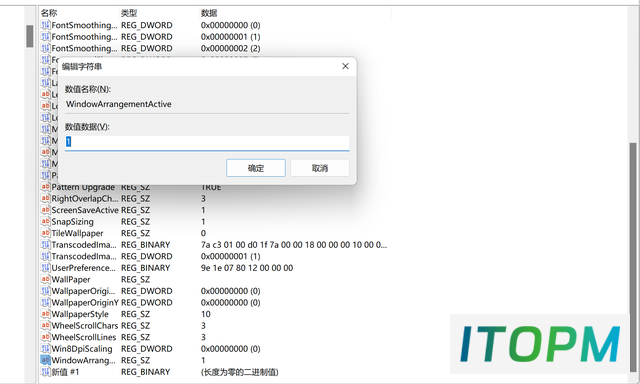Click the 数据 column header
This screenshot has width=640, height=384.
209,13
